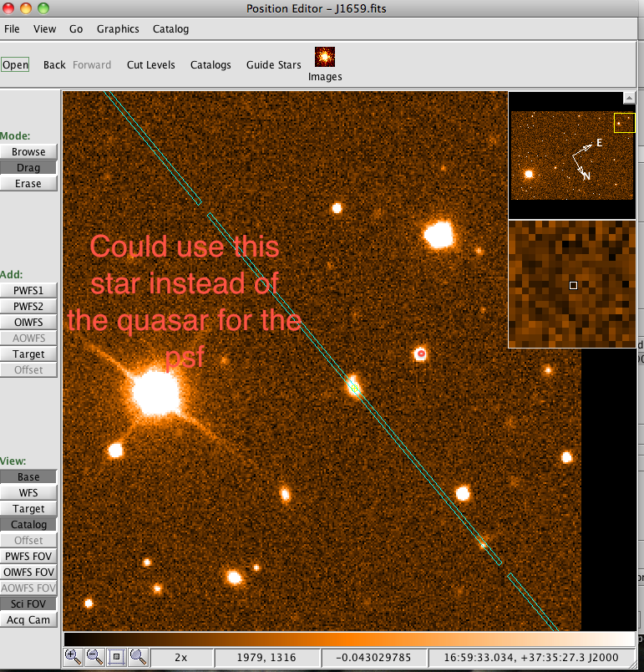
Task: Click the Guide Stars toolbar button
Action: [273, 65]
